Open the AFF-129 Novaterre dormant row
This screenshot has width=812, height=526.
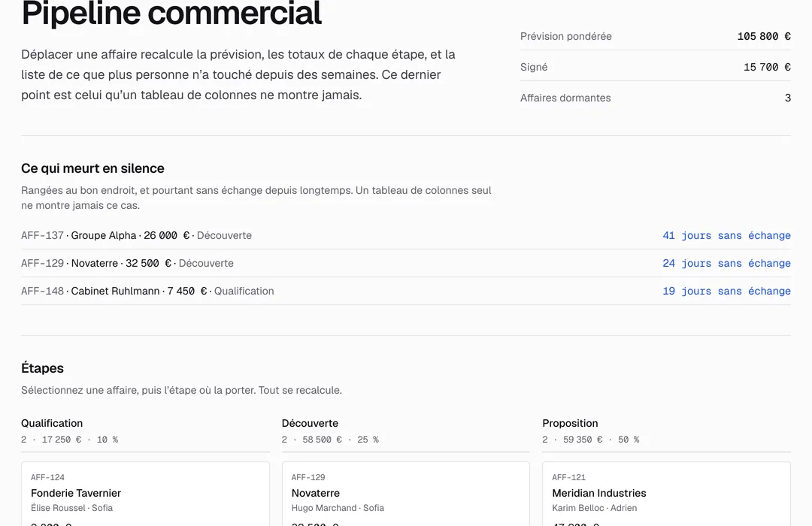pos(406,263)
